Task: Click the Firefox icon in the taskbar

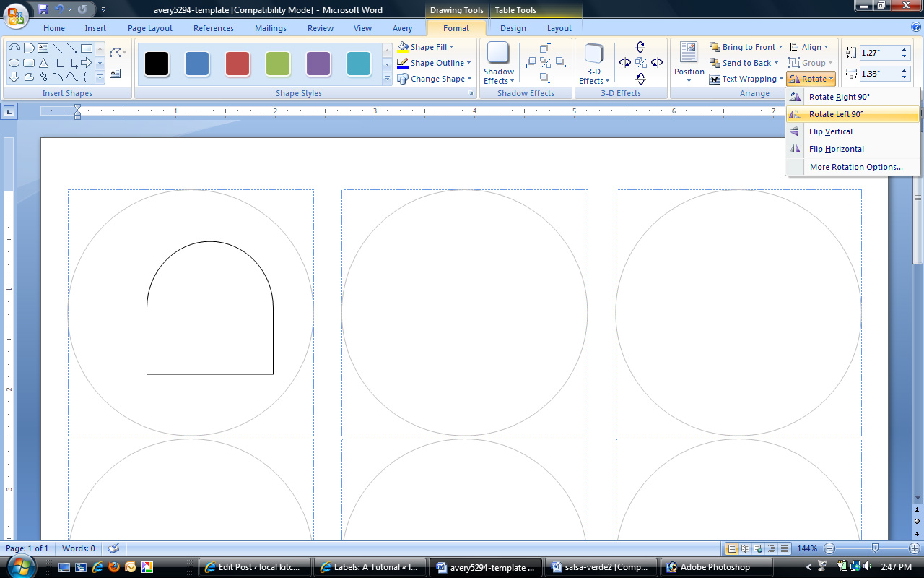Action: [x=113, y=567]
